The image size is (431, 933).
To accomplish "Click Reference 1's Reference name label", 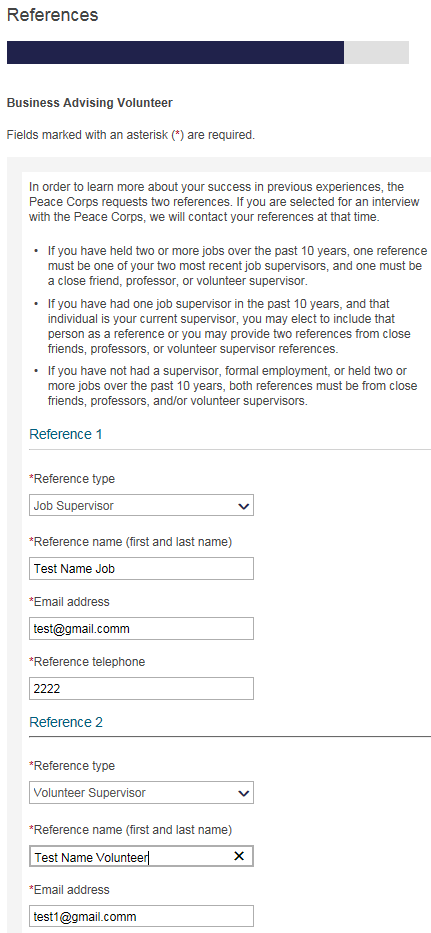I will tap(130, 541).
